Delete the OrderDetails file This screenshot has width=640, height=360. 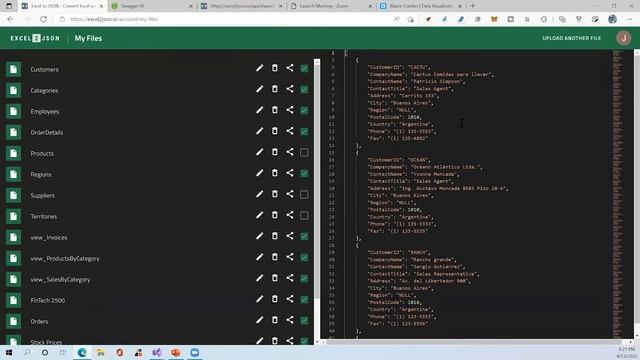tap(275, 131)
